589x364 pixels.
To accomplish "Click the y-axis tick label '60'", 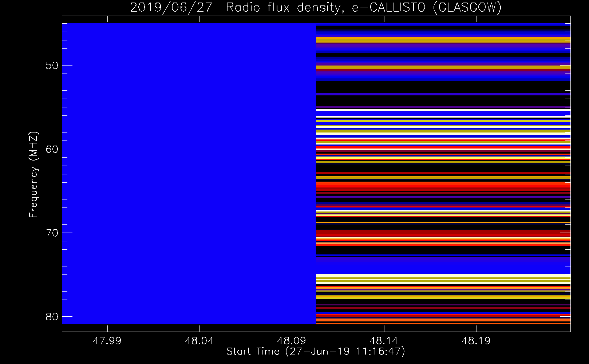I will pyautogui.click(x=52, y=149).
